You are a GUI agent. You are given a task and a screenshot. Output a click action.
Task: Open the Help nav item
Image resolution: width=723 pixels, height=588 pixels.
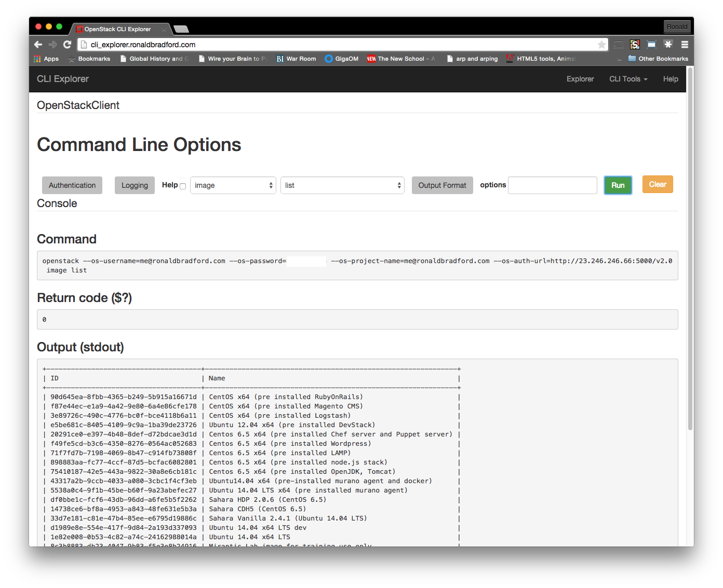click(671, 79)
